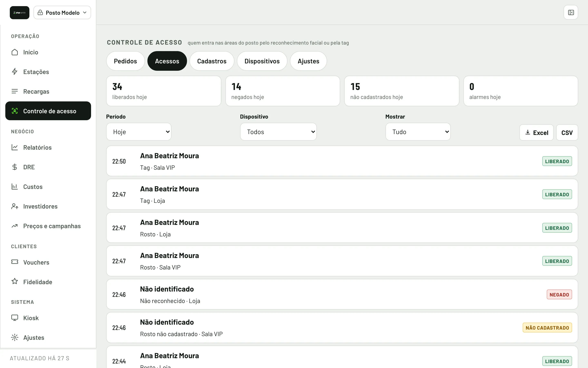The width and height of the screenshot is (588, 368).
Task: Click the lock icon beside Posto Modelo
Action: [40, 12]
